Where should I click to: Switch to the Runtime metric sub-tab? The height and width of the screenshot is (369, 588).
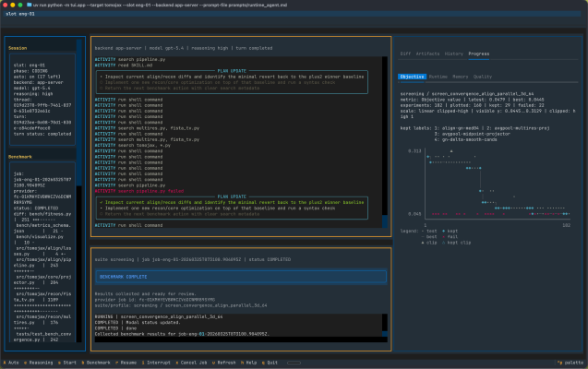[438, 77]
